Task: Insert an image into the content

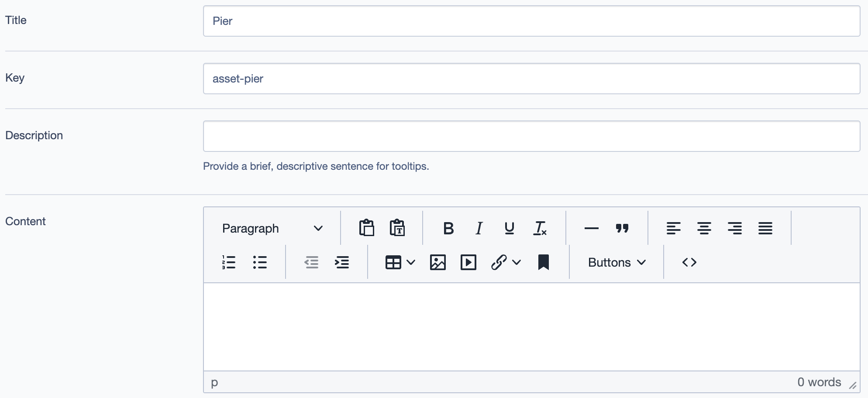Action: [437, 262]
